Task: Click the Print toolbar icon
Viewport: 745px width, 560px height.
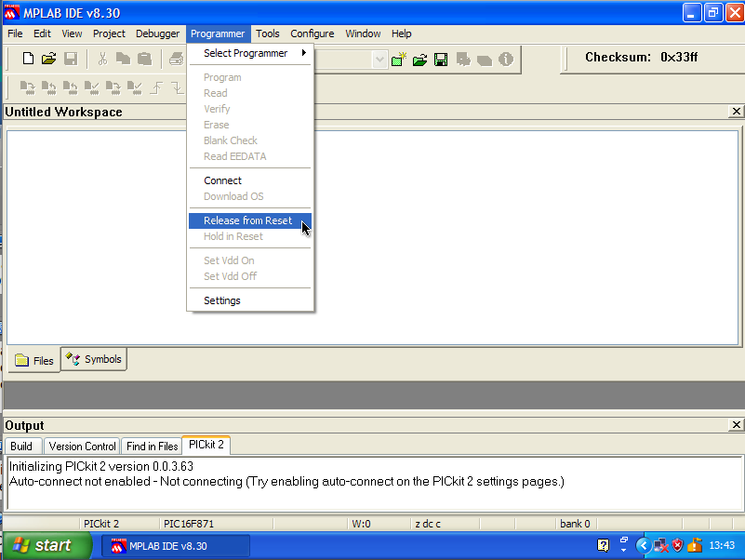Action: tap(177, 59)
